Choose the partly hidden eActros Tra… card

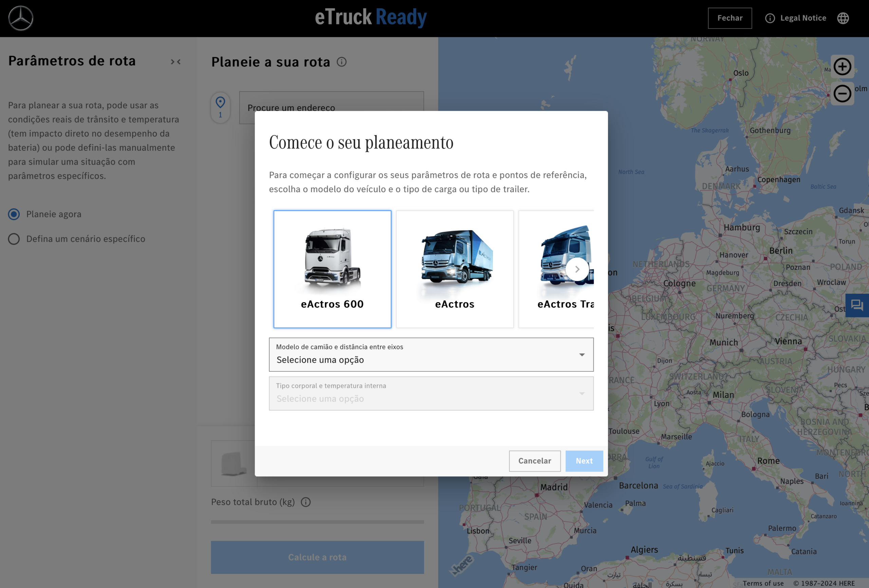[556, 269]
